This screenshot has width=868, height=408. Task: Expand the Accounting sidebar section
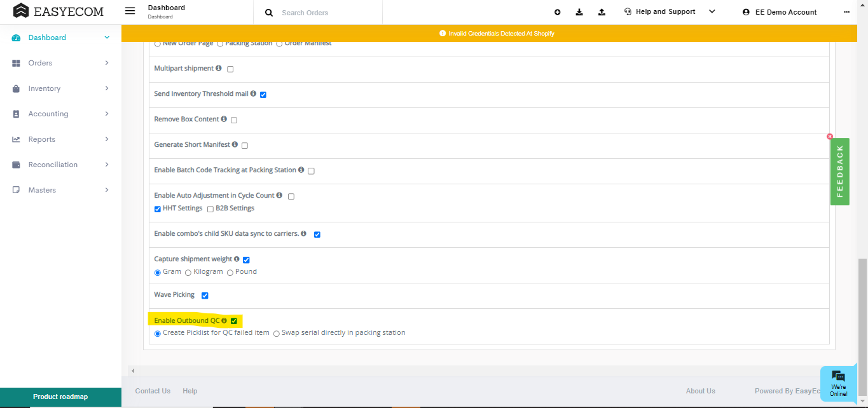click(107, 114)
